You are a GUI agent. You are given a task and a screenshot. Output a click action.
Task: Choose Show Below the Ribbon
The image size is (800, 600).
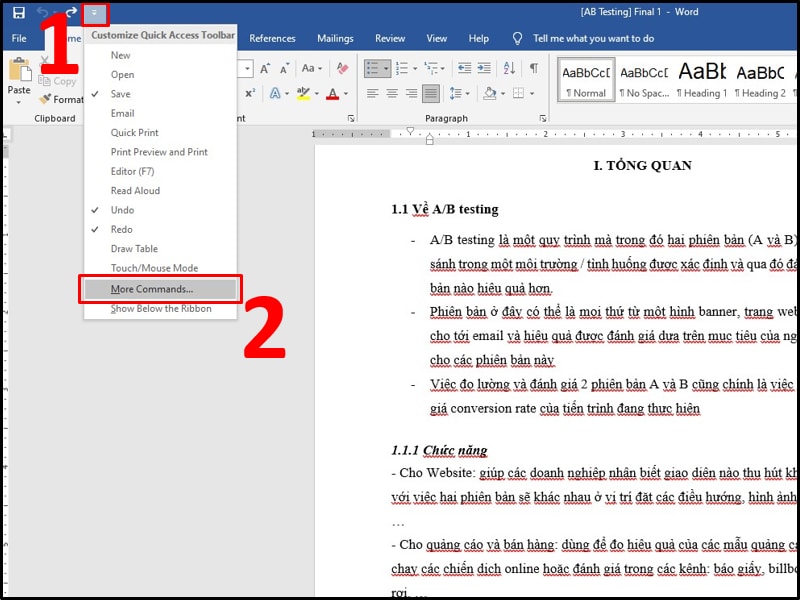160,309
